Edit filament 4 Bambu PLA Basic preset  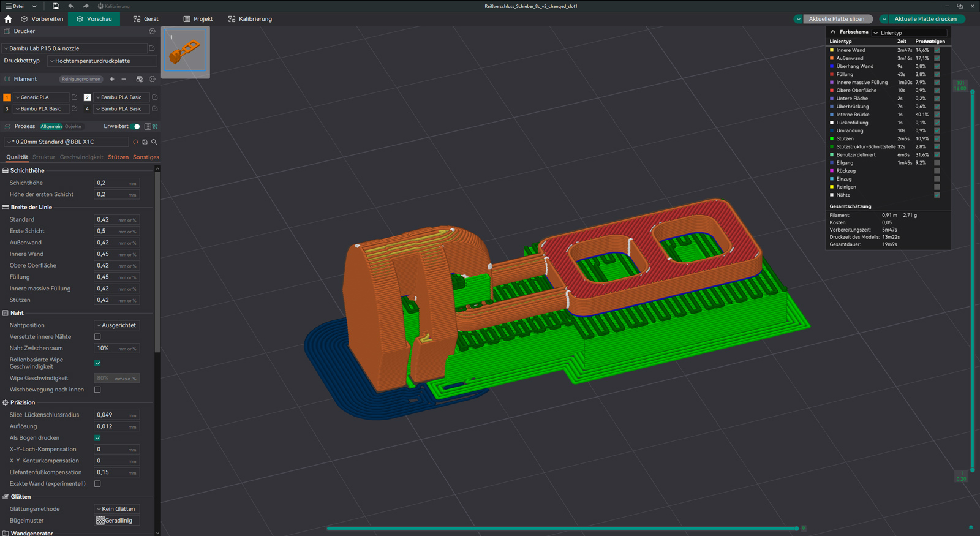(x=155, y=109)
